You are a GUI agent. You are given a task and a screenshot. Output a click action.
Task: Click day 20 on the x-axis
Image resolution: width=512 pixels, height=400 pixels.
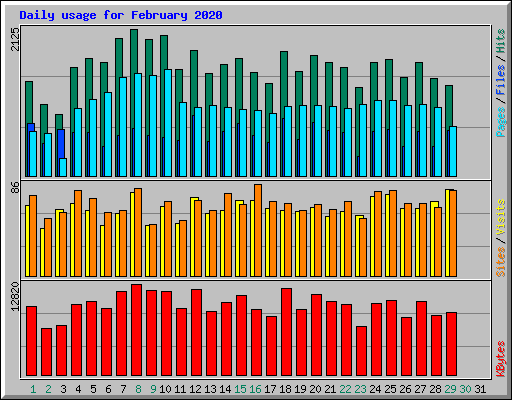315,389
